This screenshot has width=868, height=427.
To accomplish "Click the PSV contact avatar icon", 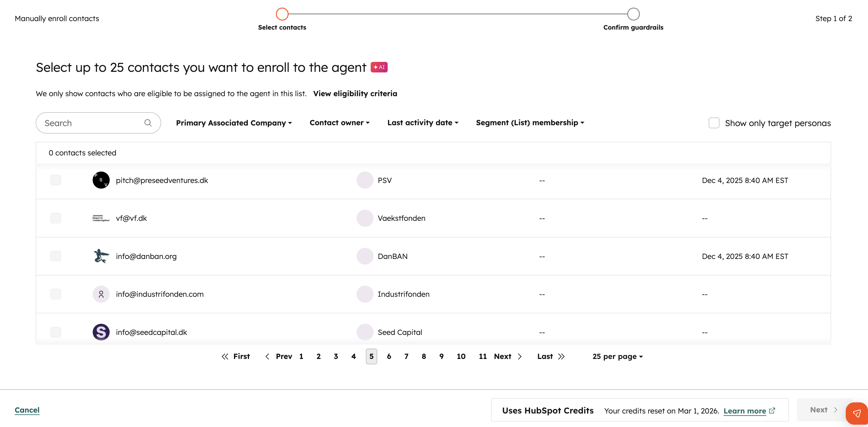I will [x=101, y=180].
